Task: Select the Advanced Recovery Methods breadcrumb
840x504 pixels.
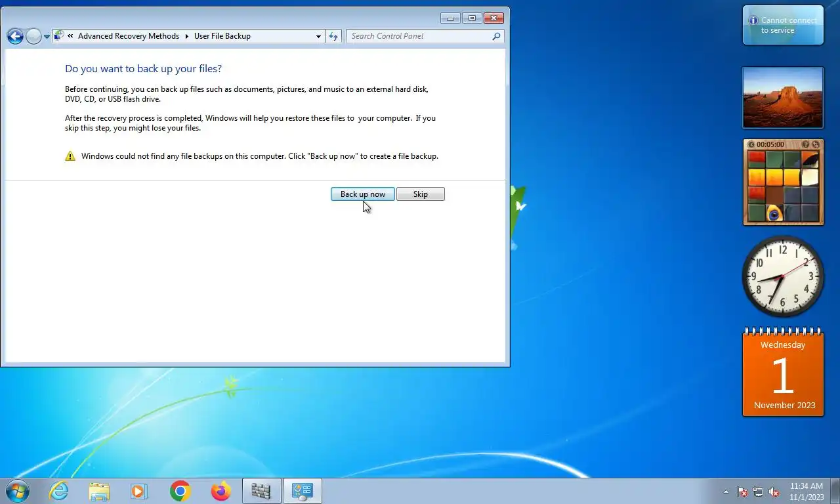Action: tap(129, 36)
